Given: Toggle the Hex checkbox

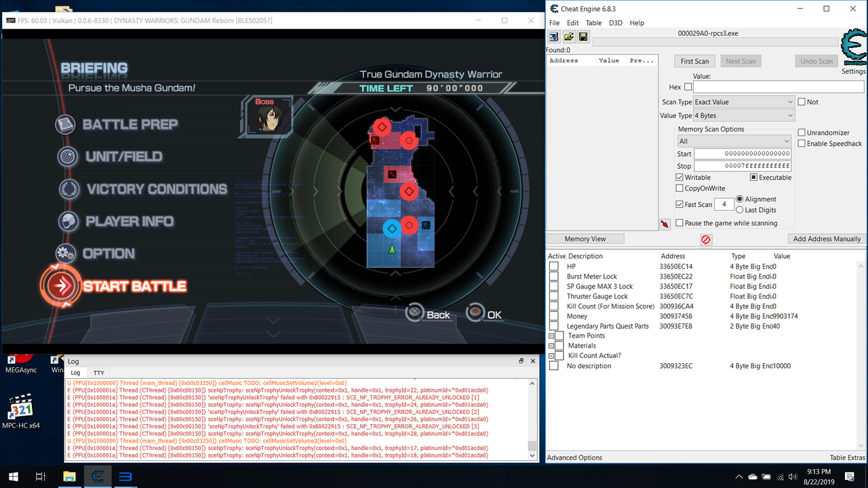Looking at the screenshot, I should (x=688, y=87).
